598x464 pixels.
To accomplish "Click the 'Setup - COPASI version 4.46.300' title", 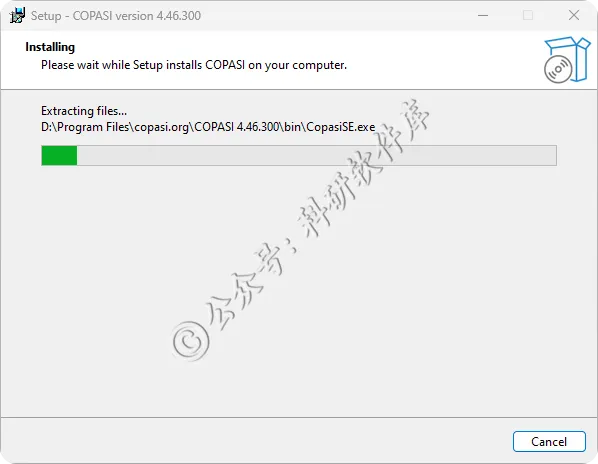I will click(116, 16).
